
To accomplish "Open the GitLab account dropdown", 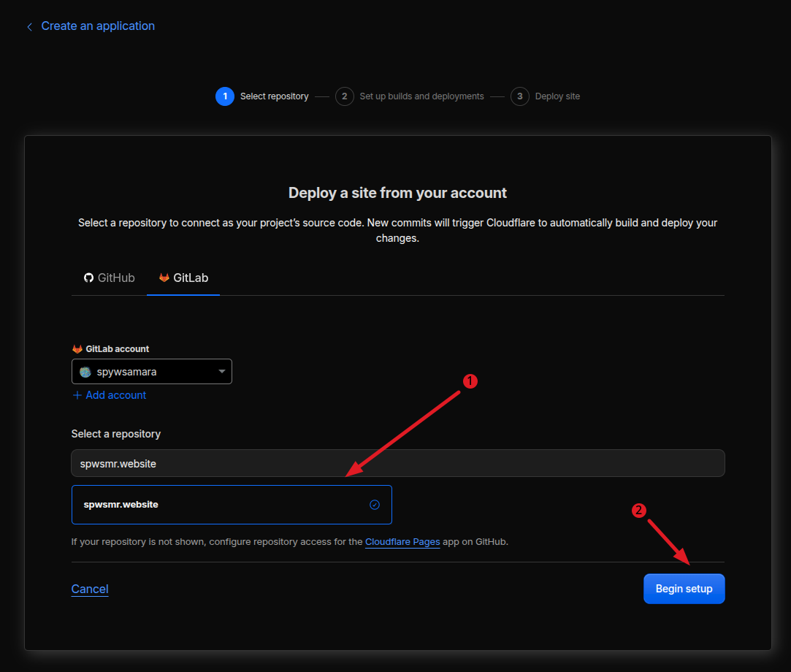I will click(x=152, y=371).
